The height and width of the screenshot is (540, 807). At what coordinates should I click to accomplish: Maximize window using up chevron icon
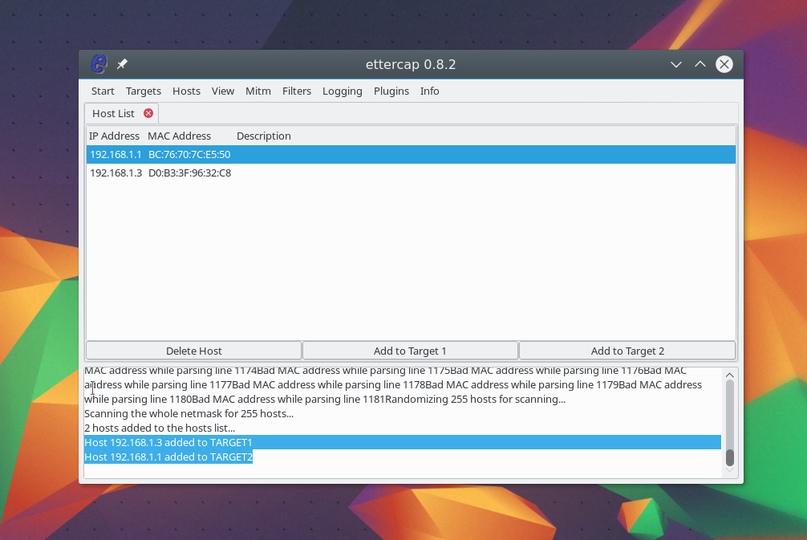coord(700,64)
